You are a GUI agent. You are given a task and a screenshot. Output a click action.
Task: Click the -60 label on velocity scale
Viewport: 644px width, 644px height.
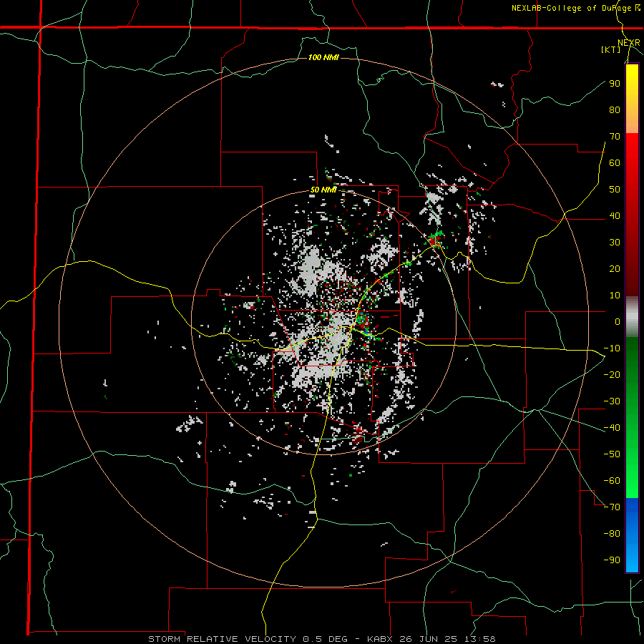tap(612, 481)
